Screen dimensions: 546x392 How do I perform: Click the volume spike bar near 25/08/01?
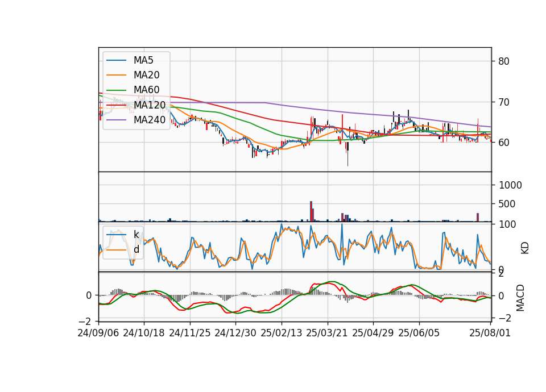coord(478,218)
